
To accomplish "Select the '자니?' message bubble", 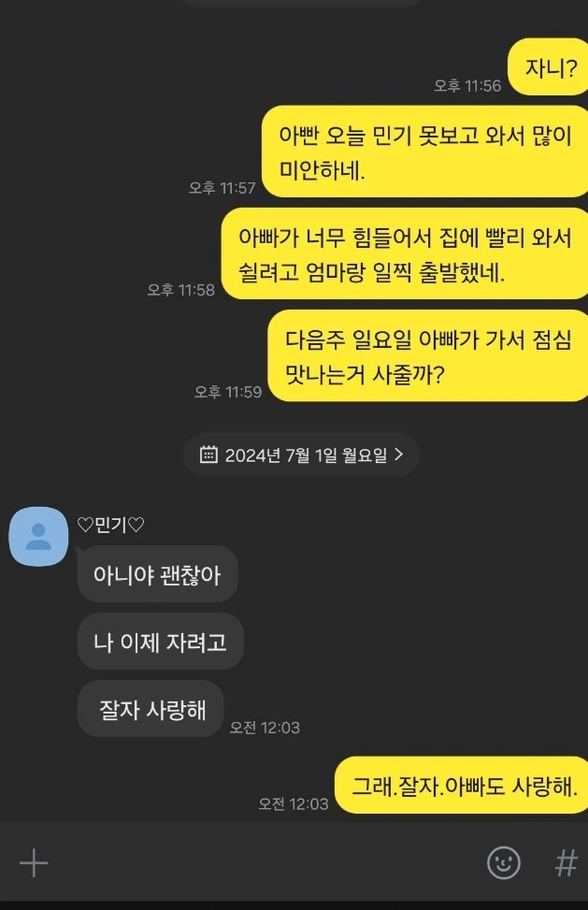I will 549,67.
